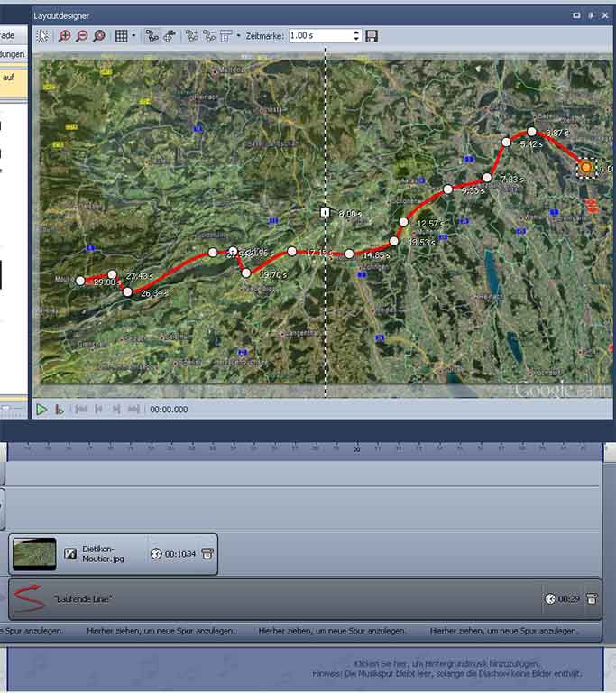Increase the Zeitmarke value with up arrow
Screen dimensions: 616x693
[356, 32]
